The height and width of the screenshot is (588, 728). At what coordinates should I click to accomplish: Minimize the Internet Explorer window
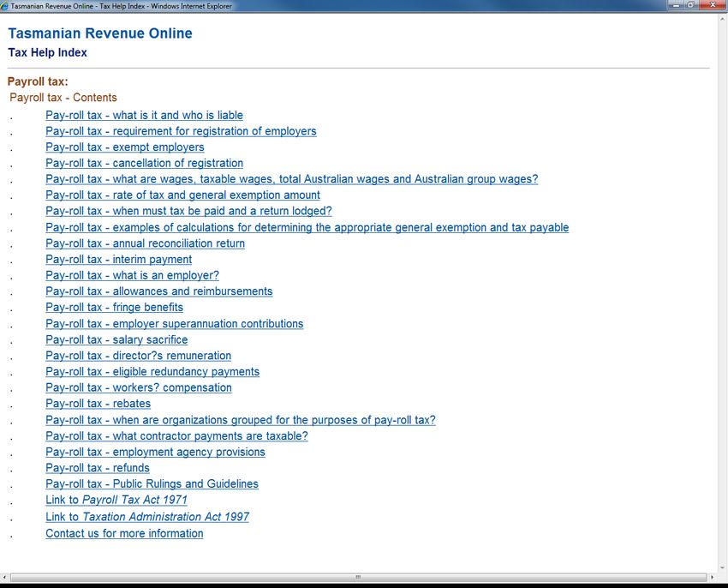[x=676, y=5]
